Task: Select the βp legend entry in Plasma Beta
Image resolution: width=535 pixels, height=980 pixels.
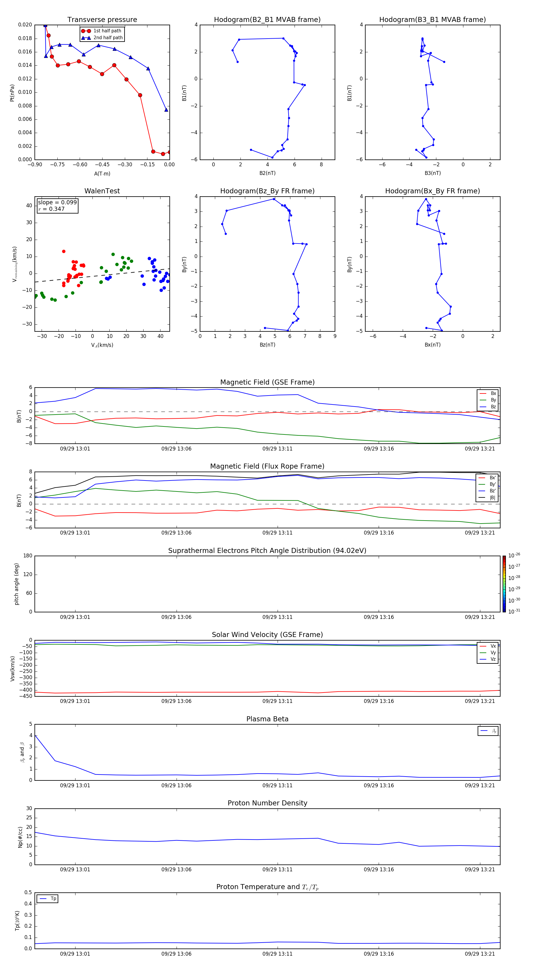Action: (x=488, y=731)
